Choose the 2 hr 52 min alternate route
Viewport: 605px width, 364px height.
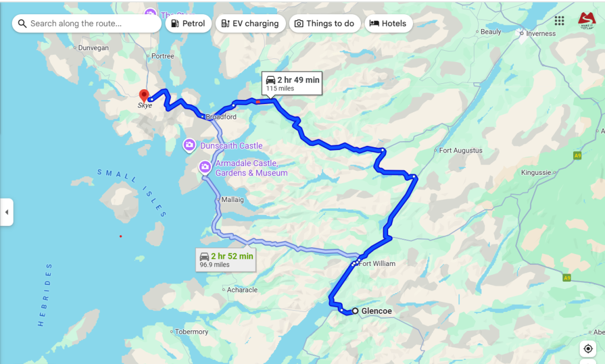pos(226,260)
